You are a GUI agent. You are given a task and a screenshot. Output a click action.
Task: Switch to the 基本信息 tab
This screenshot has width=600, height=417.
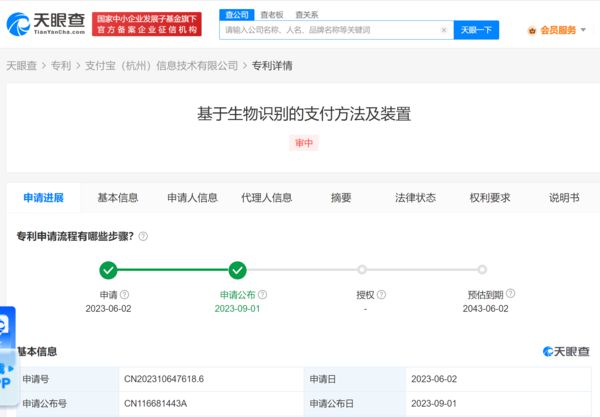point(118,198)
